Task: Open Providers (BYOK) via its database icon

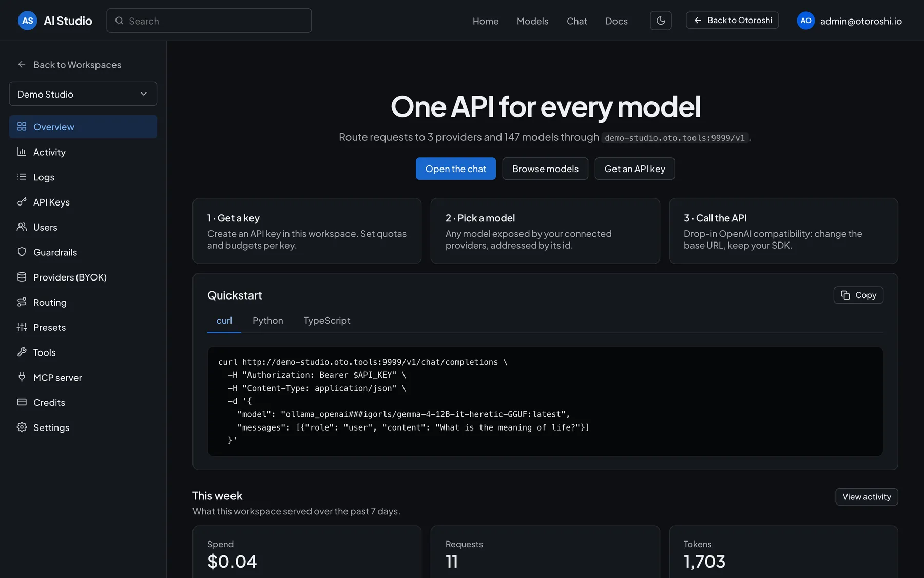Action: coord(22,277)
